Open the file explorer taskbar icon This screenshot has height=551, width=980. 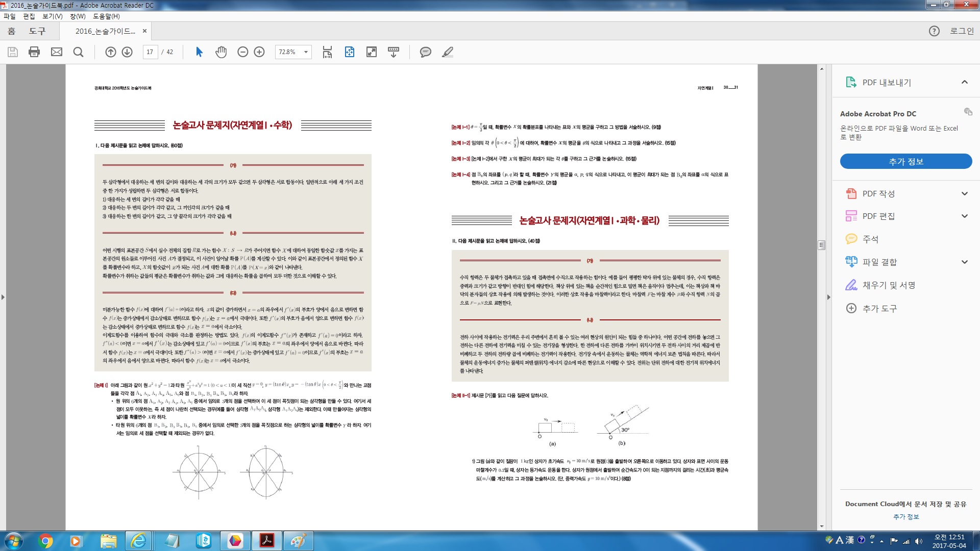tap(108, 541)
